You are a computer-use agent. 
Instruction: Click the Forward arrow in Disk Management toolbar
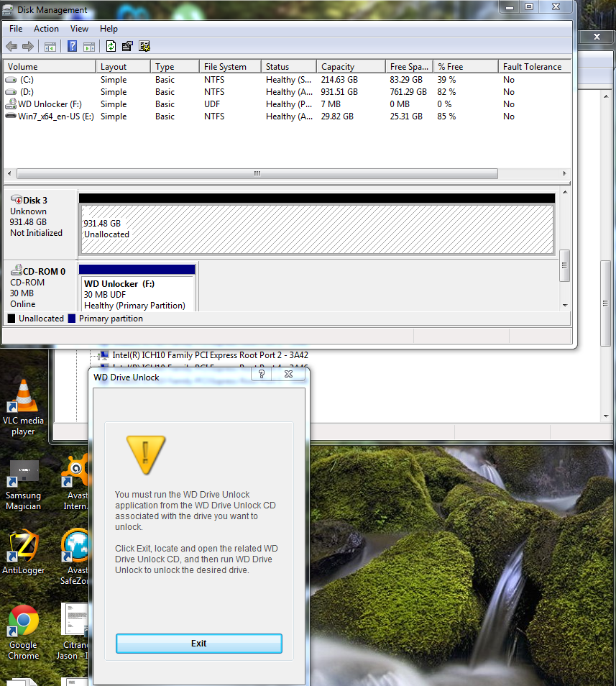[x=28, y=46]
